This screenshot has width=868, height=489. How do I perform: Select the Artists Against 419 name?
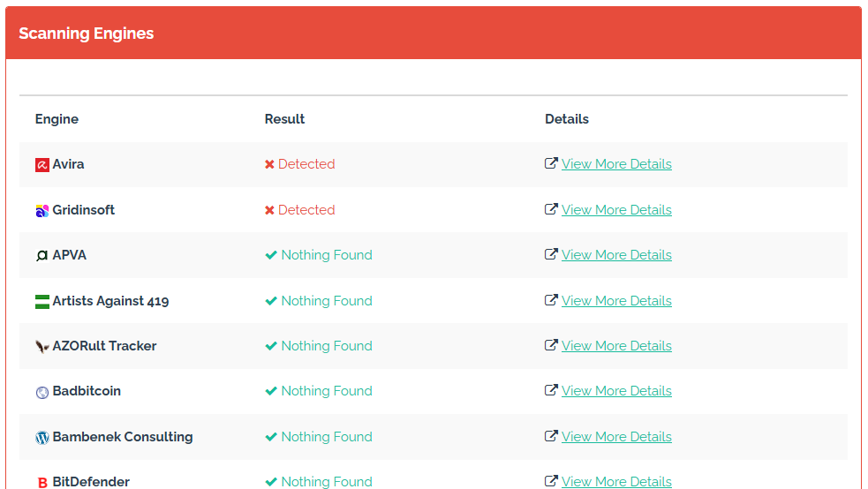[x=110, y=302]
